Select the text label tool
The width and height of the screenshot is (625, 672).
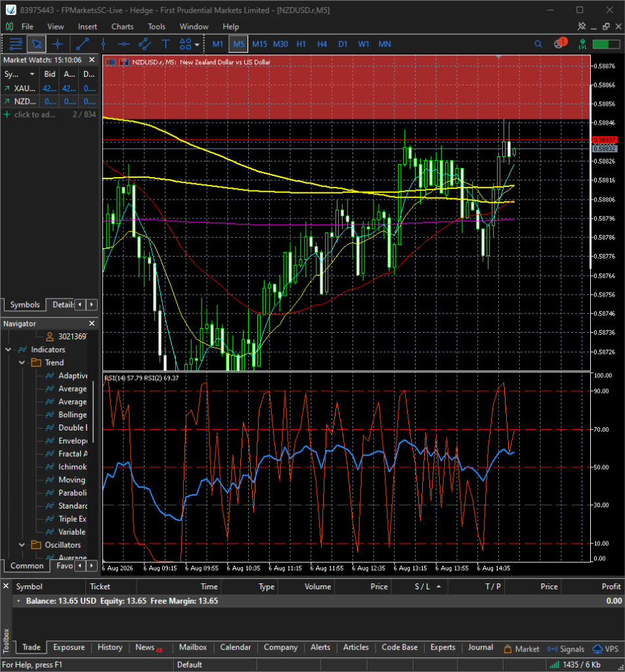(165, 44)
